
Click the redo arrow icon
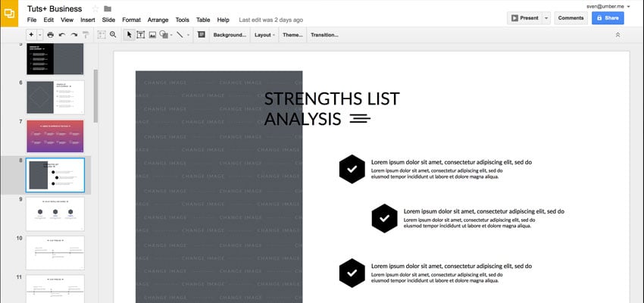tap(73, 35)
